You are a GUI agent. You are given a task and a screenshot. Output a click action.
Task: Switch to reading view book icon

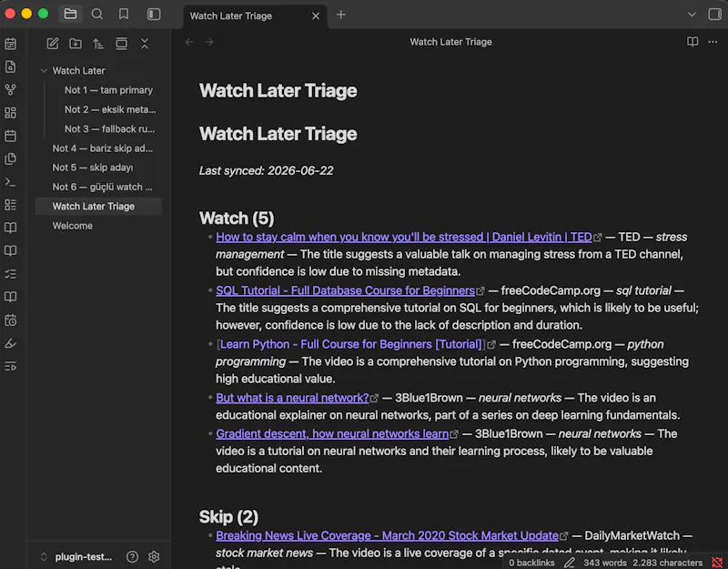(693, 42)
